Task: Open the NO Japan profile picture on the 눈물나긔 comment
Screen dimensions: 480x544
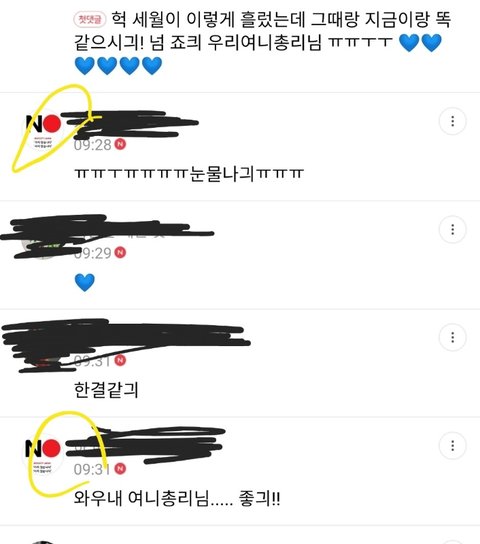Action: tap(43, 129)
